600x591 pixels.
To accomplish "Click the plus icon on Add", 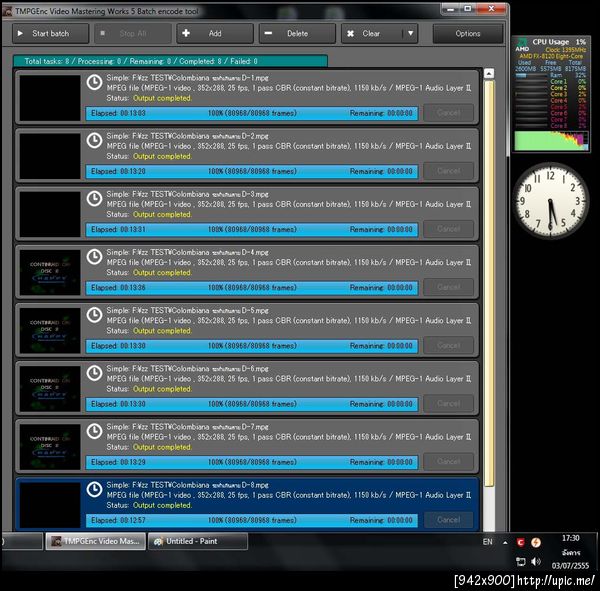I will click(186, 33).
